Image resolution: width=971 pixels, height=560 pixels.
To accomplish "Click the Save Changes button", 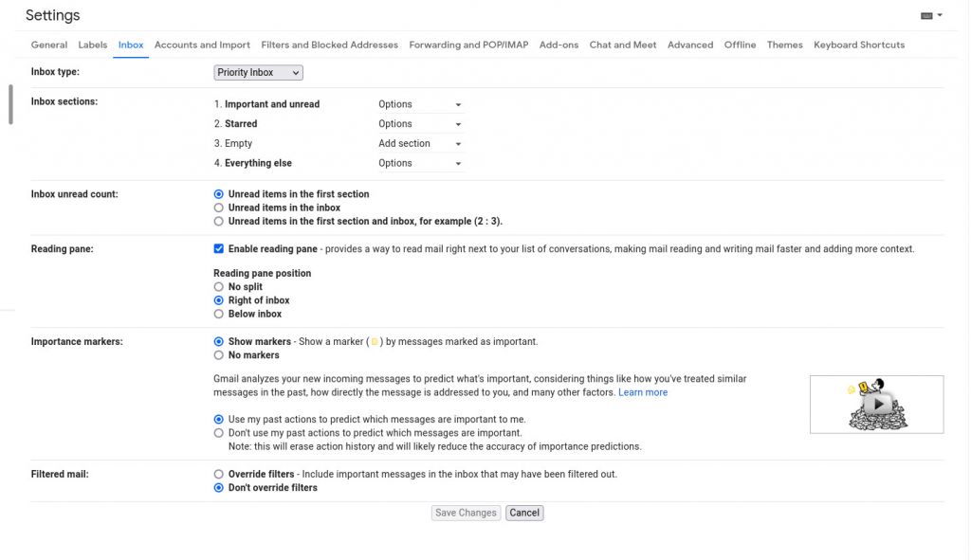I will click(466, 512).
